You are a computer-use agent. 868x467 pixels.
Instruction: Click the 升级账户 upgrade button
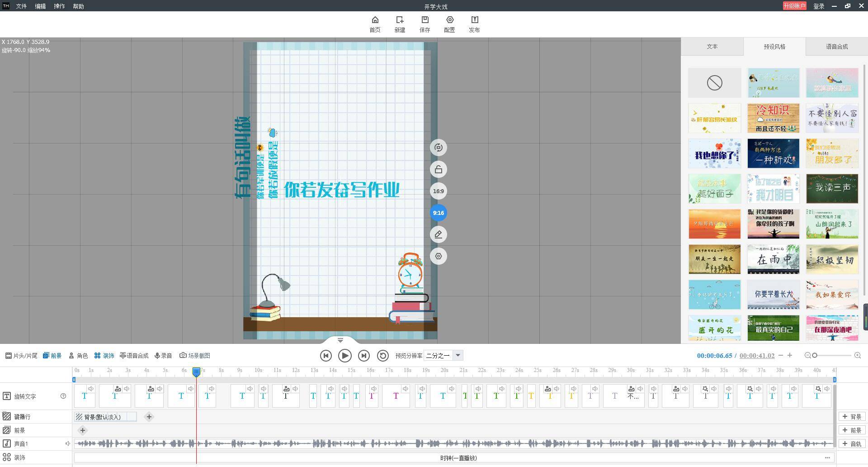794,6
